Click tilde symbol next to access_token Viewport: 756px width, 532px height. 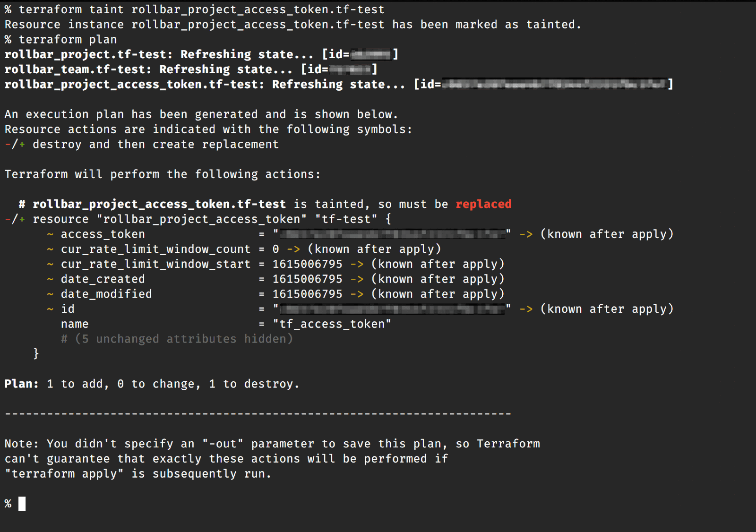click(50, 234)
